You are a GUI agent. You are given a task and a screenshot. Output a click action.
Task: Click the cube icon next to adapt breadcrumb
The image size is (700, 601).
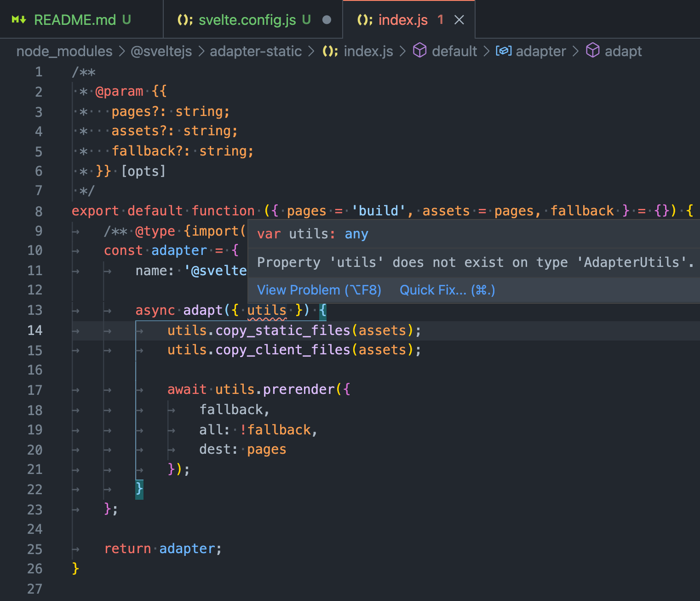[593, 51]
